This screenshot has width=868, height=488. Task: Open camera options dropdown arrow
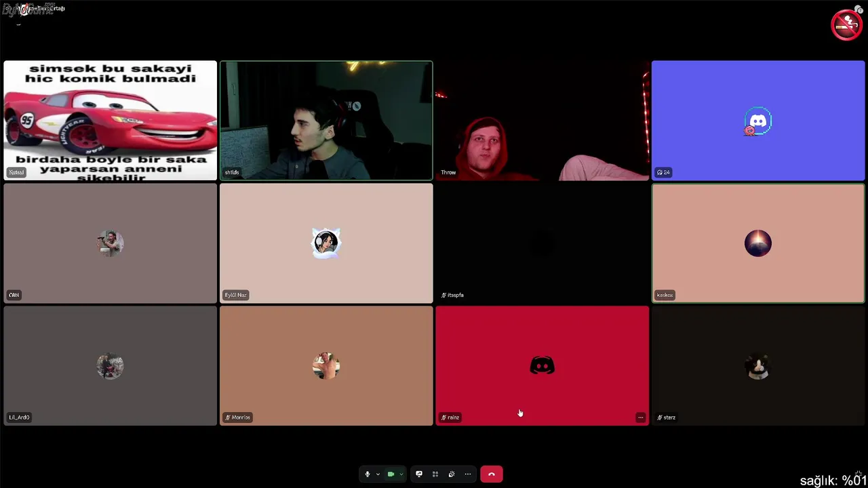401,474
